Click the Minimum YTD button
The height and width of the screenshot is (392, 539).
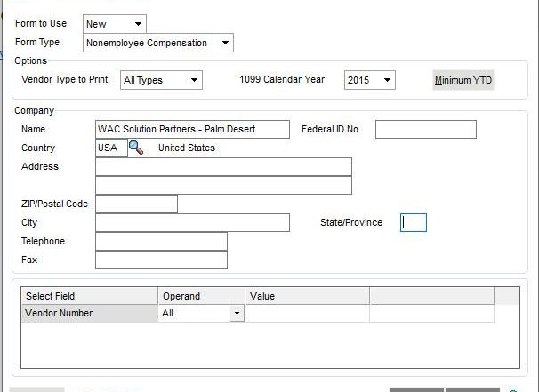pos(463,80)
